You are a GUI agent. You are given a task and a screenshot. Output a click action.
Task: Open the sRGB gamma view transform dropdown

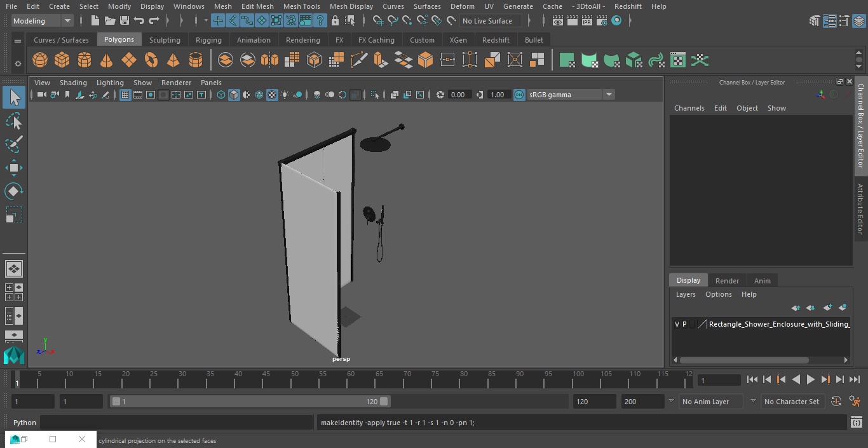[571, 95]
